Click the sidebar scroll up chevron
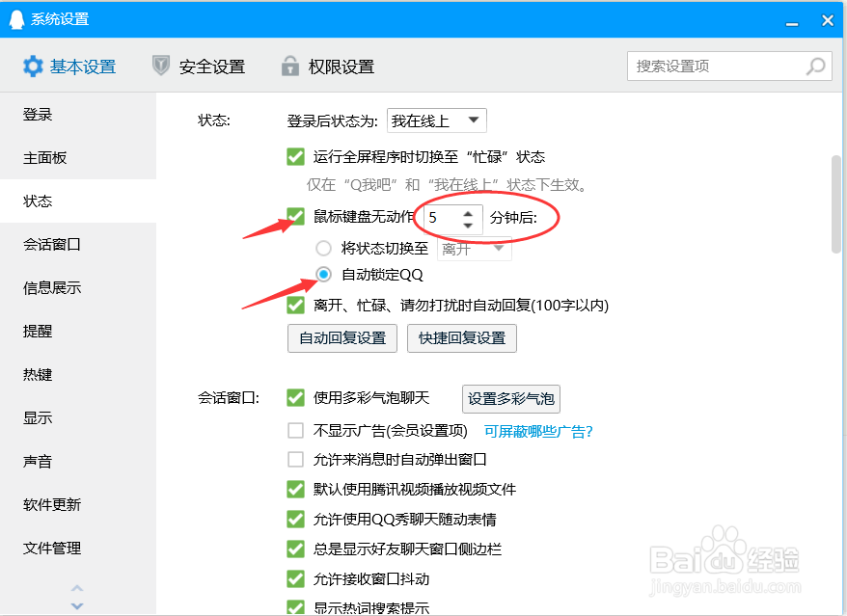Viewport: 847px width, 616px height. tap(77, 588)
